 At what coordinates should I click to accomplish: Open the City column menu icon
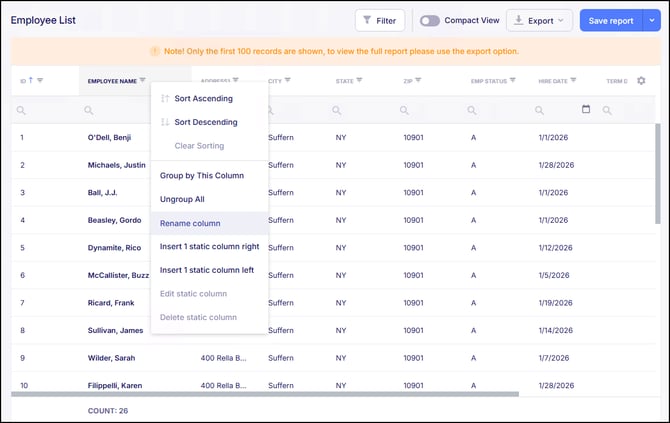(288, 80)
